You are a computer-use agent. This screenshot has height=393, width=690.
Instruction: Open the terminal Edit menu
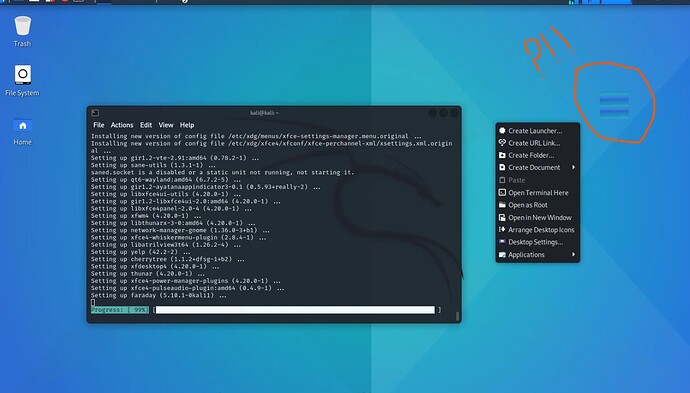click(x=146, y=125)
